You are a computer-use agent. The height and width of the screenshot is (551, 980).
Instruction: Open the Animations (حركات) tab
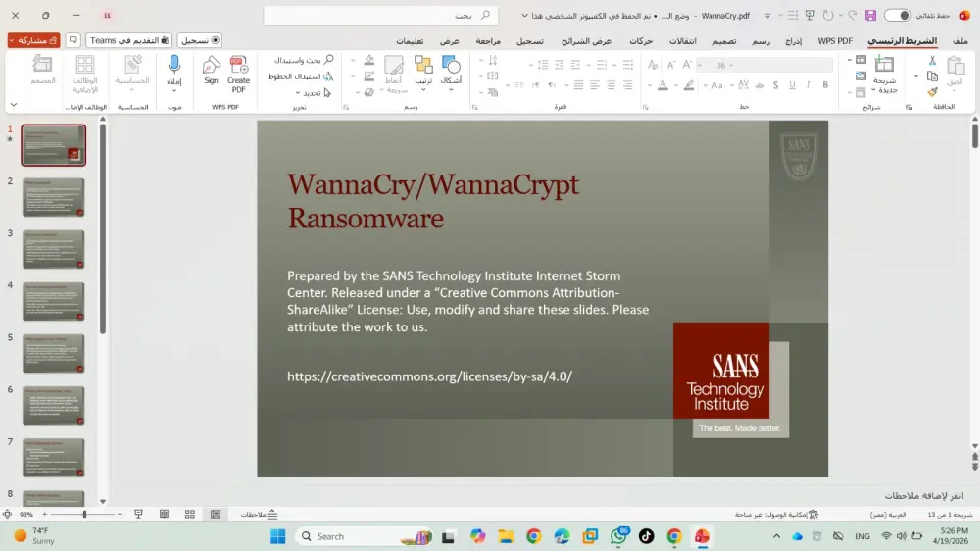click(x=641, y=40)
